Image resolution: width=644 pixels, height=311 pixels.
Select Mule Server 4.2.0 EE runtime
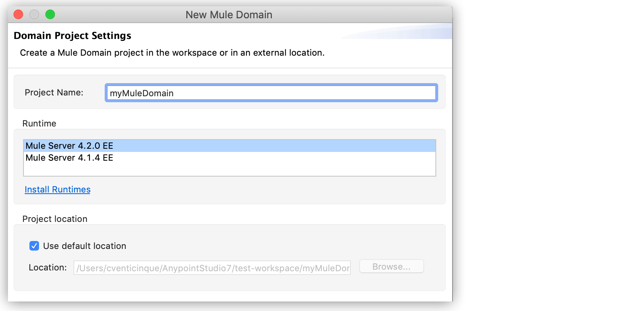click(70, 146)
